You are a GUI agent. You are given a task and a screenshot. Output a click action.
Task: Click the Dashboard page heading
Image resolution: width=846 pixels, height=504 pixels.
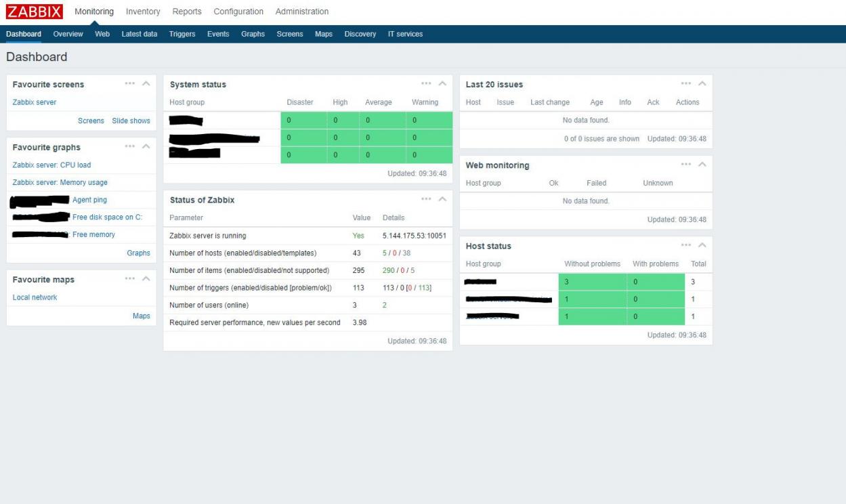(37, 57)
